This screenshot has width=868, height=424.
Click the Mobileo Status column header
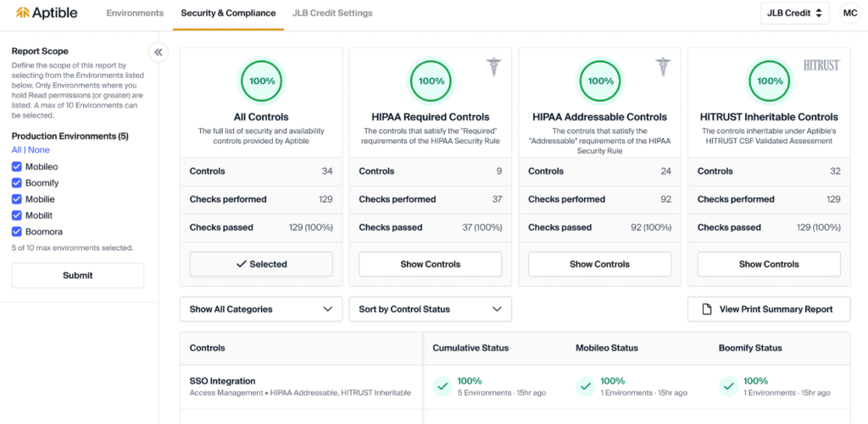click(607, 349)
